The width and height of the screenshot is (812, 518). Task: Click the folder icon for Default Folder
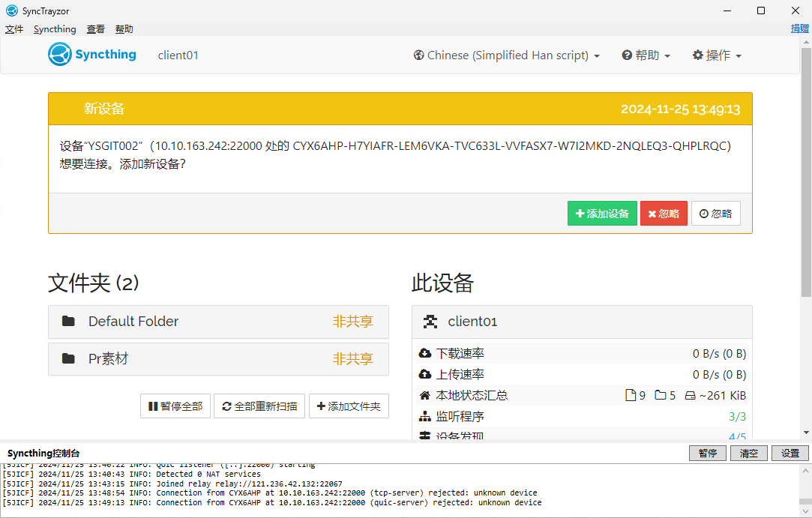point(68,321)
